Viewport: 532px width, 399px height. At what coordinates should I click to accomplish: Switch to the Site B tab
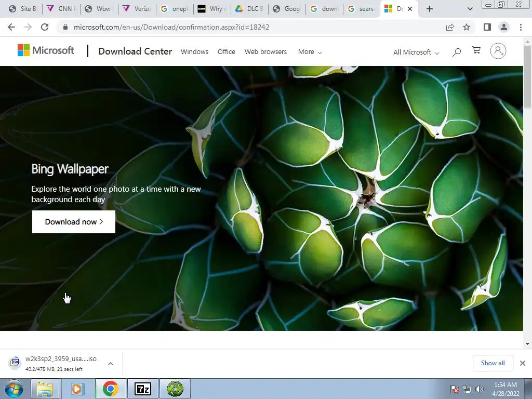(x=23, y=9)
